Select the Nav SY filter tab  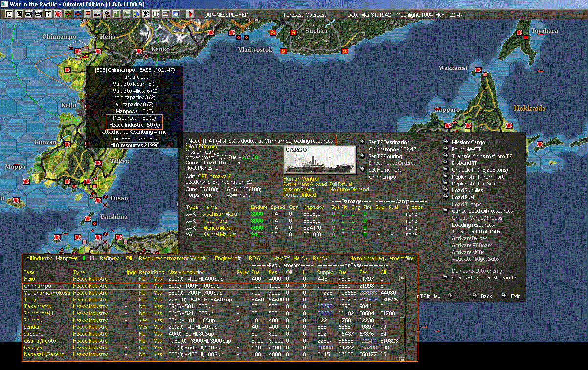[281, 258]
